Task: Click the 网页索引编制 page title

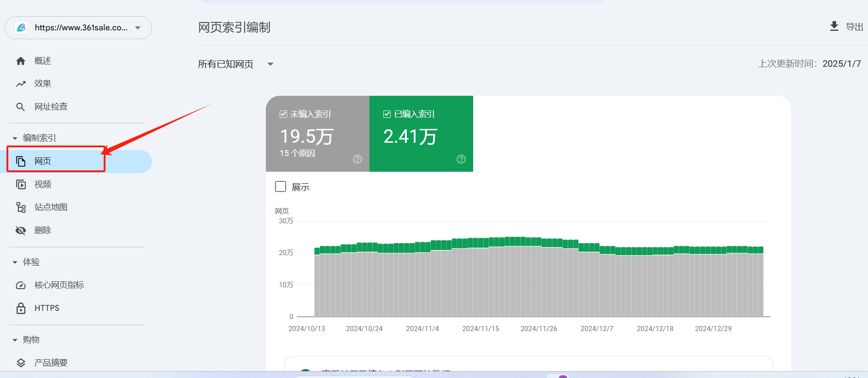Action: click(234, 28)
